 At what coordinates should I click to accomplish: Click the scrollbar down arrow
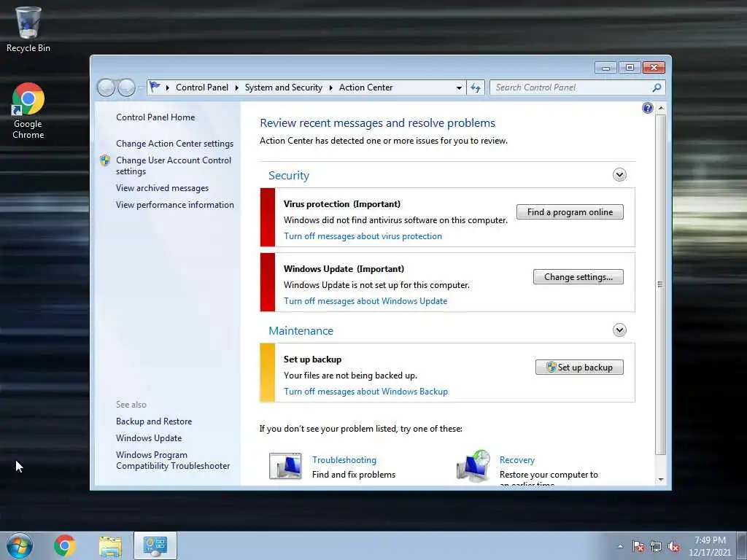[x=661, y=480]
